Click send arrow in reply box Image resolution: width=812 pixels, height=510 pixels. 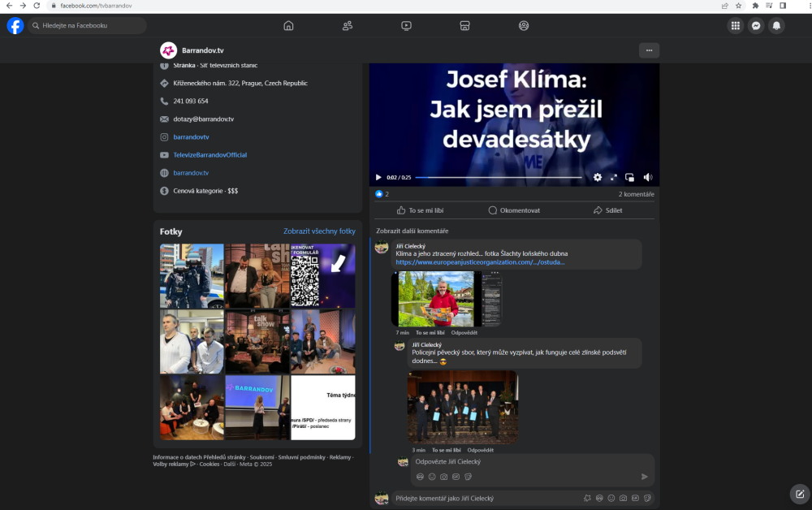[x=645, y=477]
